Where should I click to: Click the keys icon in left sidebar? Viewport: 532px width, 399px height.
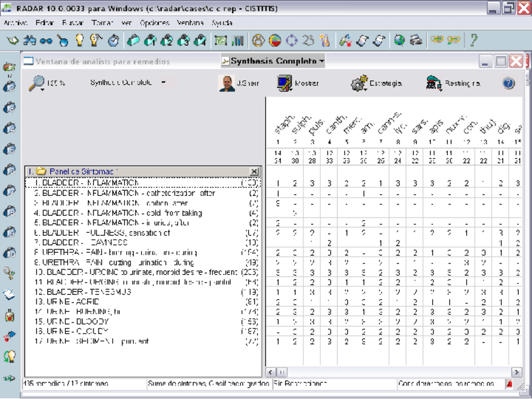coord(9,272)
